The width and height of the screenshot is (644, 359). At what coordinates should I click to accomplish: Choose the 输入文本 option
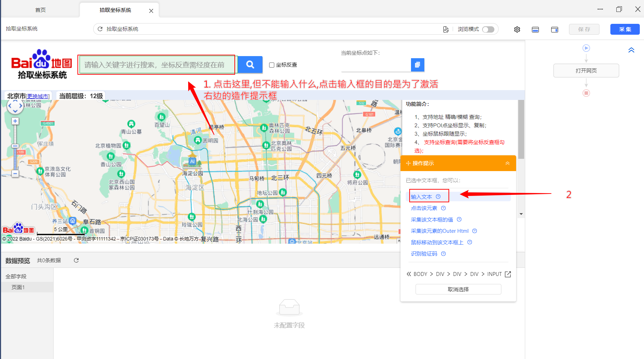422,197
